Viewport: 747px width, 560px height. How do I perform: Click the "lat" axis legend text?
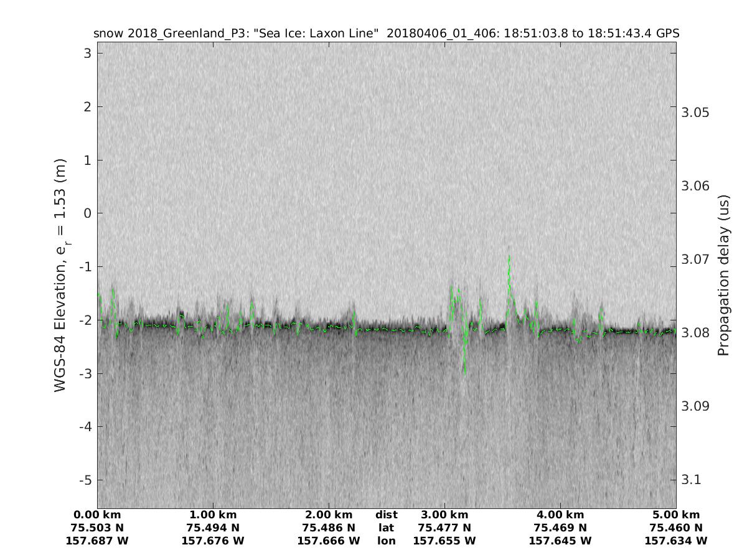[386, 528]
